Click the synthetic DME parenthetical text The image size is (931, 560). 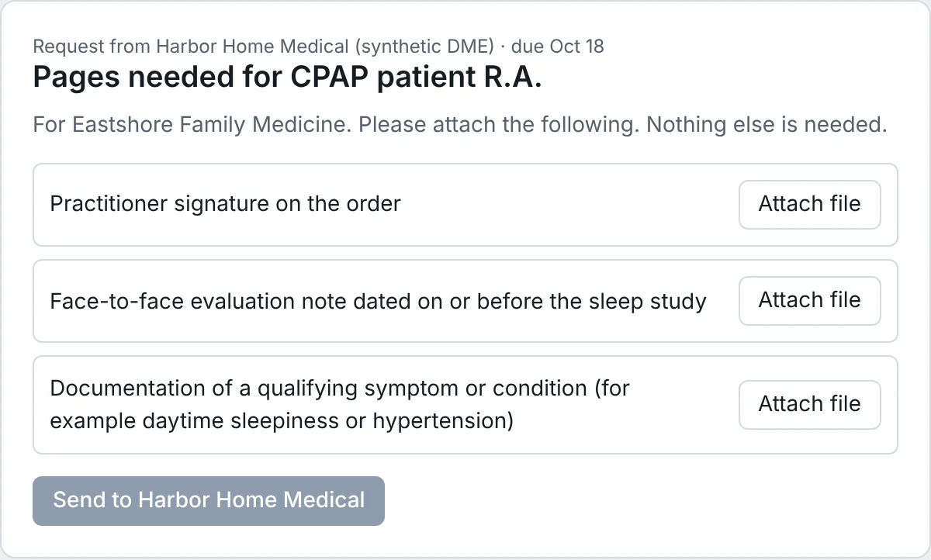coord(424,46)
